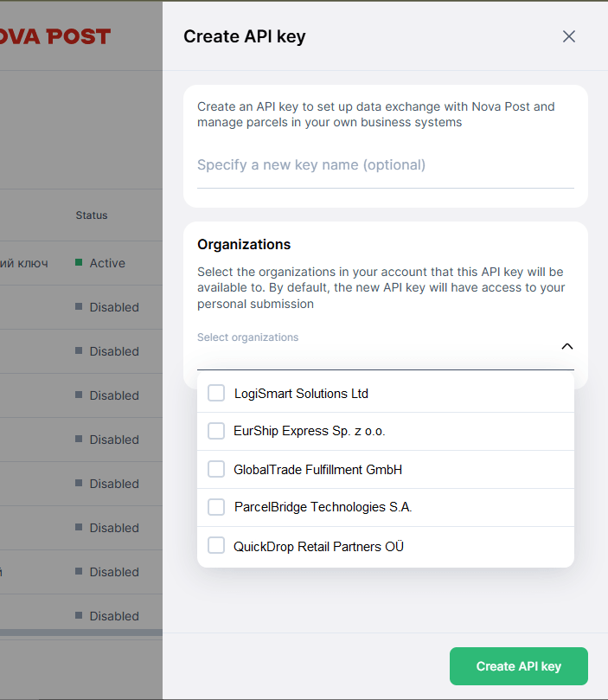Collapse the Select organizations dropdown chevron

click(x=567, y=346)
